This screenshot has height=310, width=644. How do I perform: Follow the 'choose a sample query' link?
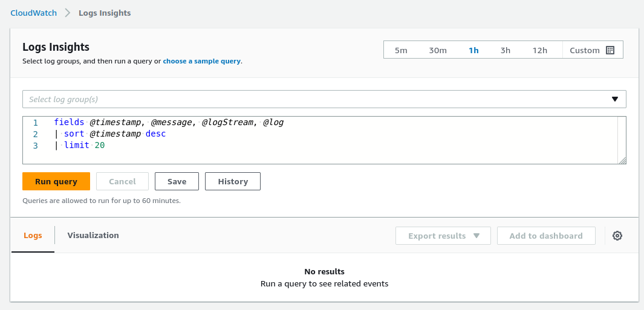click(x=201, y=61)
